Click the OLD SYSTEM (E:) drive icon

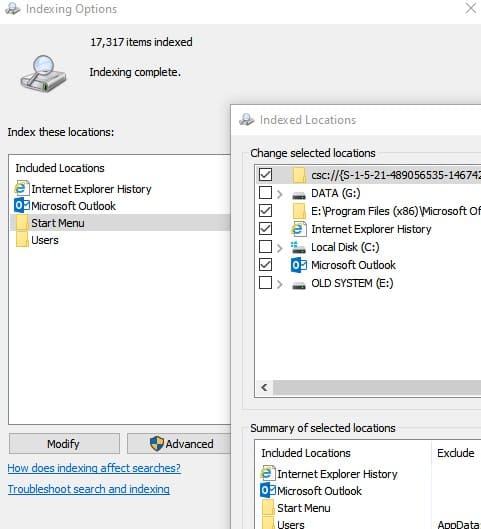299,285
